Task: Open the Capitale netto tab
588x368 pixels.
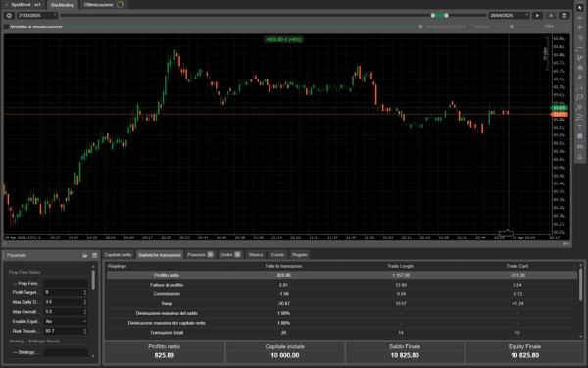Action: pos(119,255)
